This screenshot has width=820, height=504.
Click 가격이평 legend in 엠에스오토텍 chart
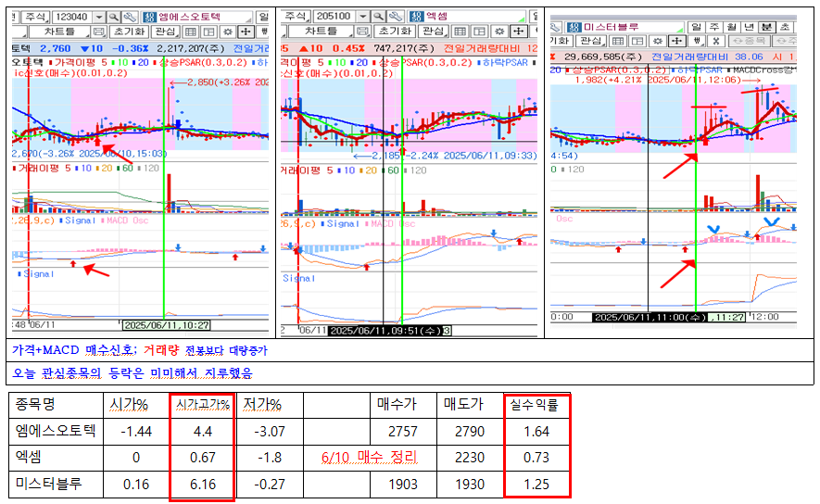tap(77, 63)
